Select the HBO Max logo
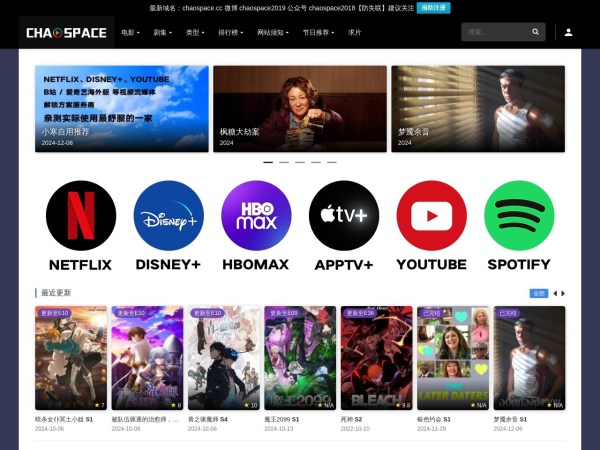This screenshot has width=600, height=450. [x=256, y=216]
